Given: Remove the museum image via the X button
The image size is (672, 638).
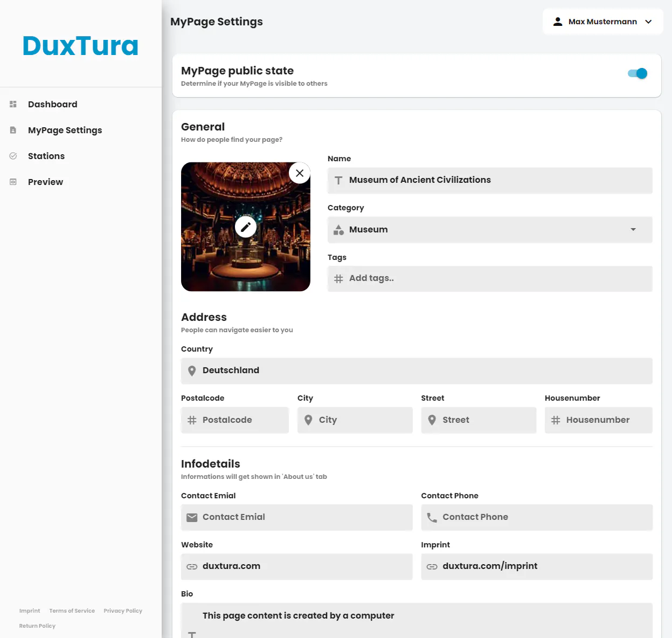Looking at the screenshot, I should tap(300, 173).
